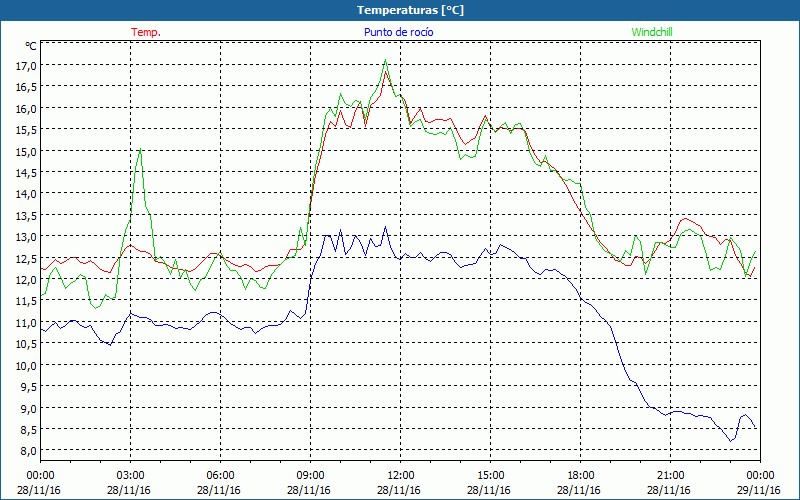This screenshot has height=500, width=800.
Task: Select the 16,0 y-axis value
Action: coord(27,108)
